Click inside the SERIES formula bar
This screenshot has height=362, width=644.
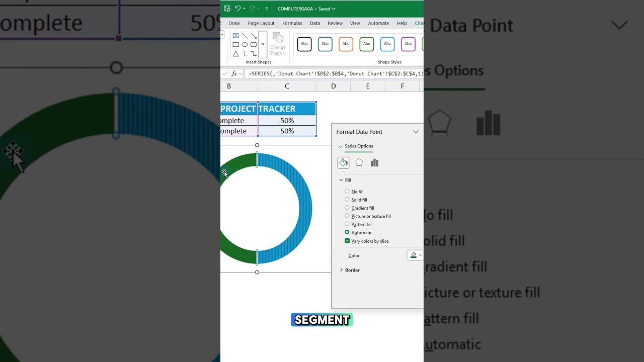pos(335,73)
